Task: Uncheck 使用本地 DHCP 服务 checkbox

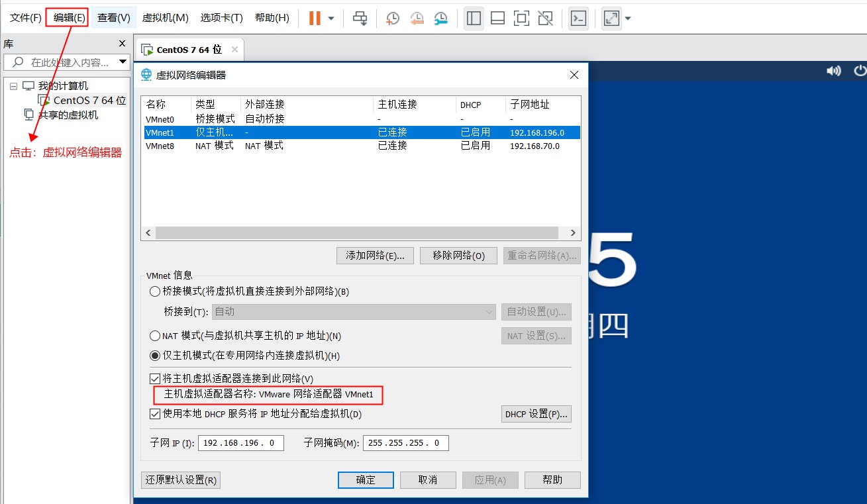Action: (155, 414)
